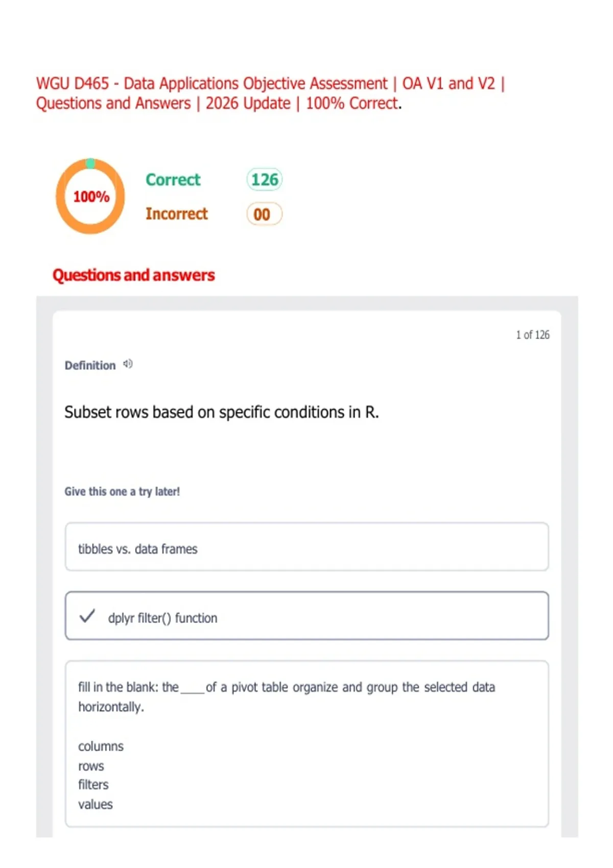613x868 pixels.
Task: Click the 'Correct' label
Action: click(173, 180)
